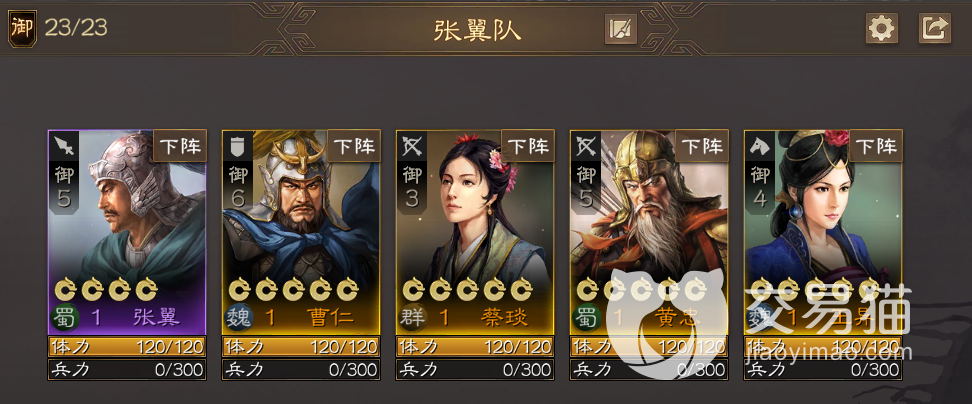This screenshot has height=404, width=972.
Task: Click 下阵 on the fifth hero card
Action: (876, 146)
